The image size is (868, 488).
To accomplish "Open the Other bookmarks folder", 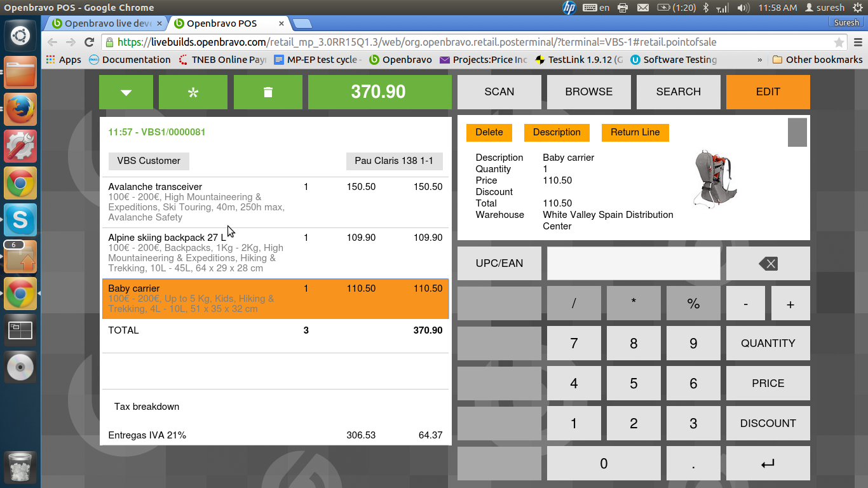I will [x=818, y=60].
